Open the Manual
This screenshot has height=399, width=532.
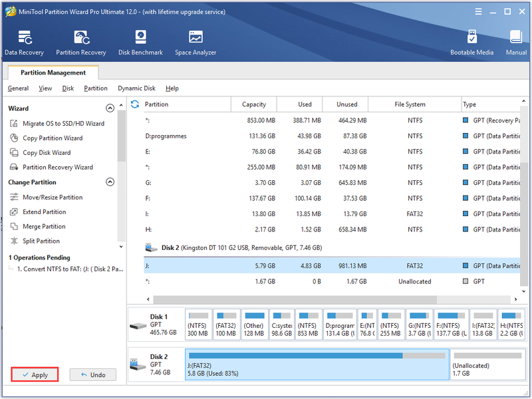[516, 43]
